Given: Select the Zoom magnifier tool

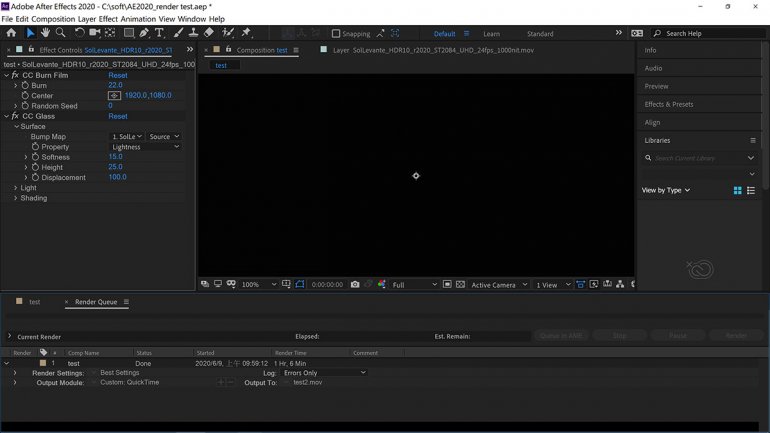Looking at the screenshot, I should coord(61,33).
